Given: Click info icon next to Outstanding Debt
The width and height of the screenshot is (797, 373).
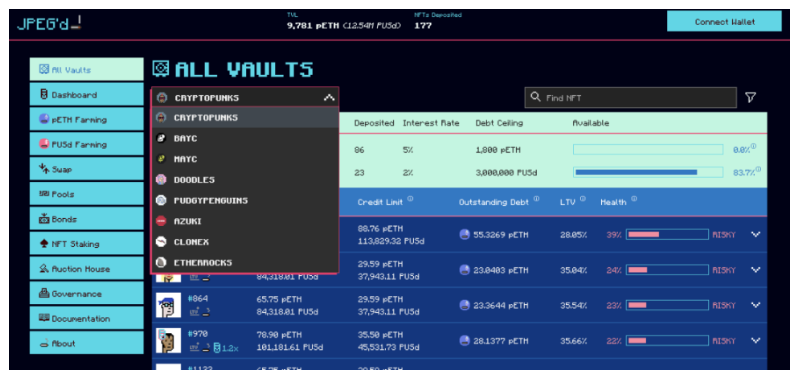Looking at the screenshot, I should pyautogui.click(x=536, y=199).
